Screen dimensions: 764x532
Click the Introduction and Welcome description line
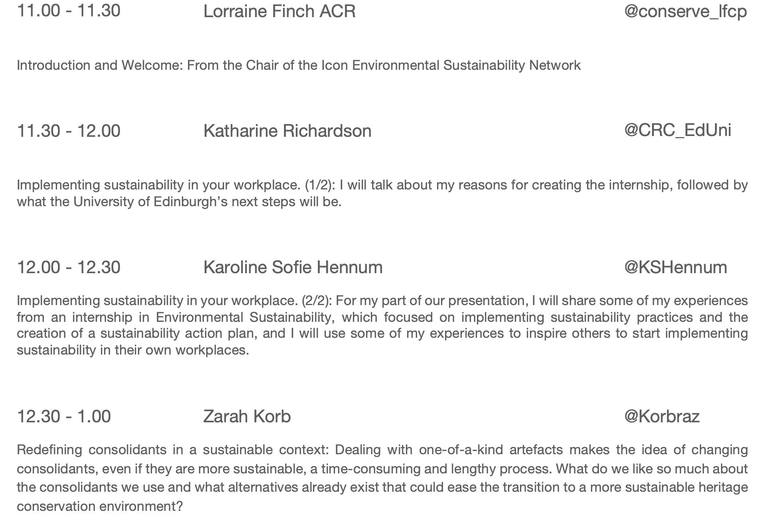pos(299,65)
